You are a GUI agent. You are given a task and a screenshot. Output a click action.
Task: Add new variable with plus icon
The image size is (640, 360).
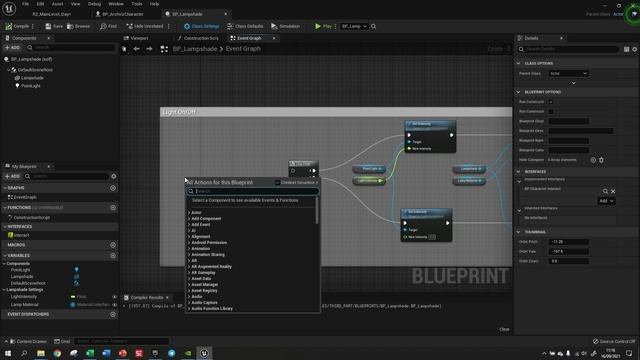click(113, 255)
